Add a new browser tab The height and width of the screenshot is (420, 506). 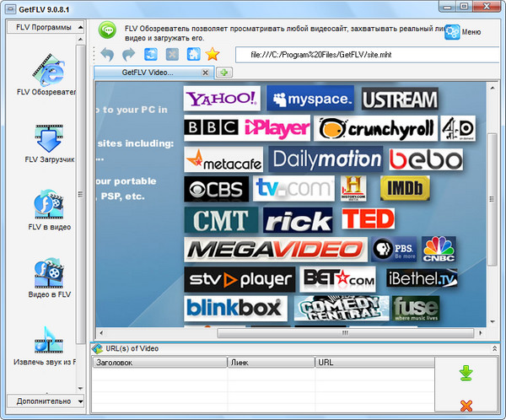click(x=226, y=73)
